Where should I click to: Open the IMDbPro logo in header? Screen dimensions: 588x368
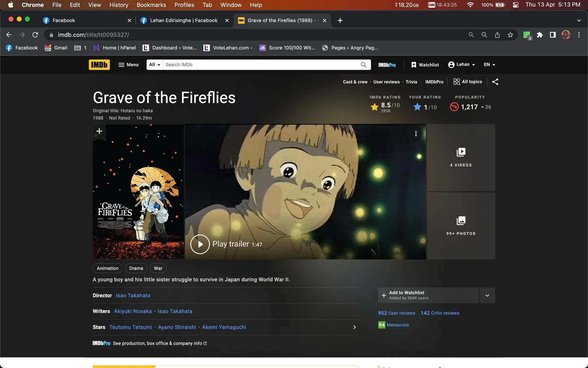[387, 65]
